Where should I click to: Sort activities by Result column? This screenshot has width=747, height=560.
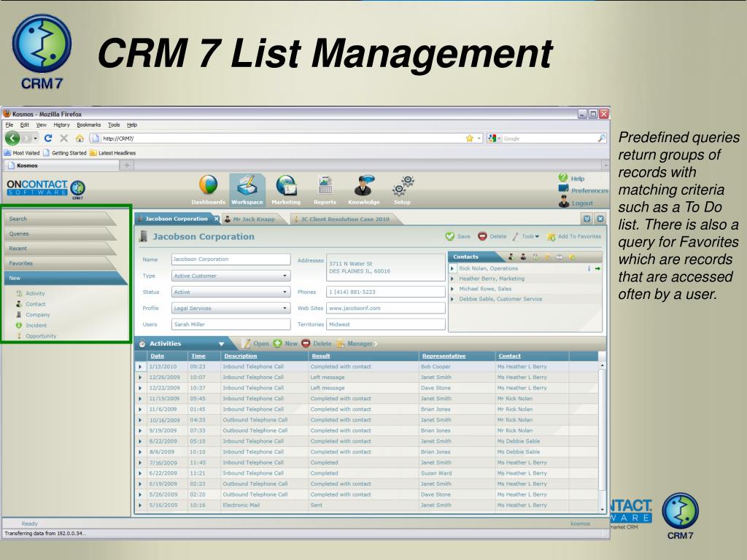[x=321, y=356]
